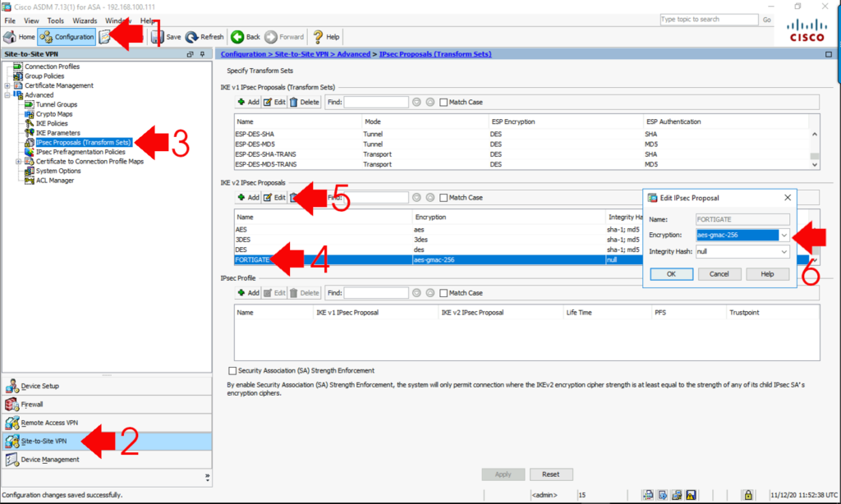
Task: Click the yellow warning icon in the status bar
Action: click(x=691, y=495)
